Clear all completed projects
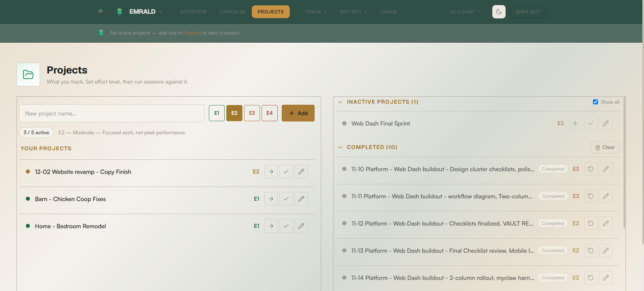This screenshot has width=644, height=291. (x=605, y=147)
